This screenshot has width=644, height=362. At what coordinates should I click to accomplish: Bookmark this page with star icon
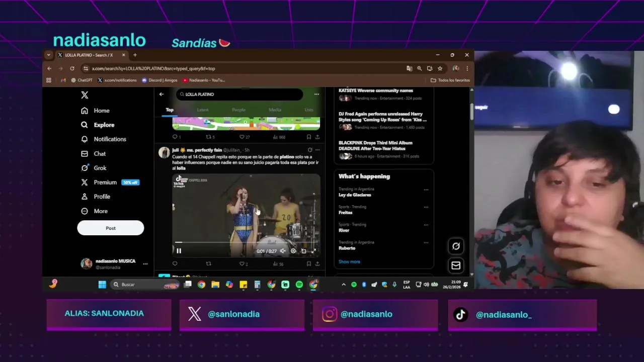point(440,68)
